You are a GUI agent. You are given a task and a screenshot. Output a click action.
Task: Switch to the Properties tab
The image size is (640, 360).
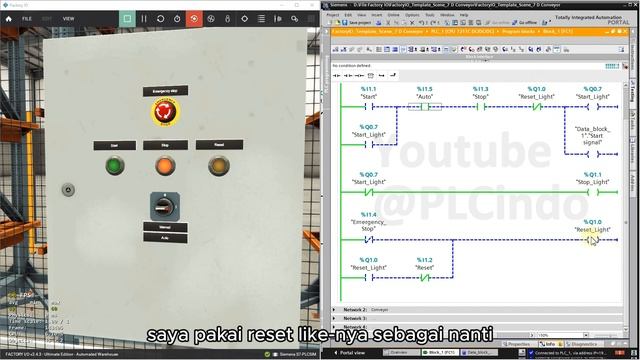[x=519, y=344]
